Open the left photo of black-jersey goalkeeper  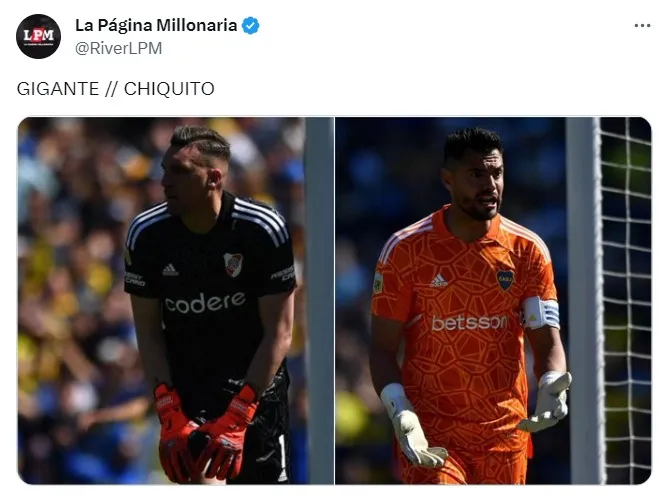pos(175,300)
